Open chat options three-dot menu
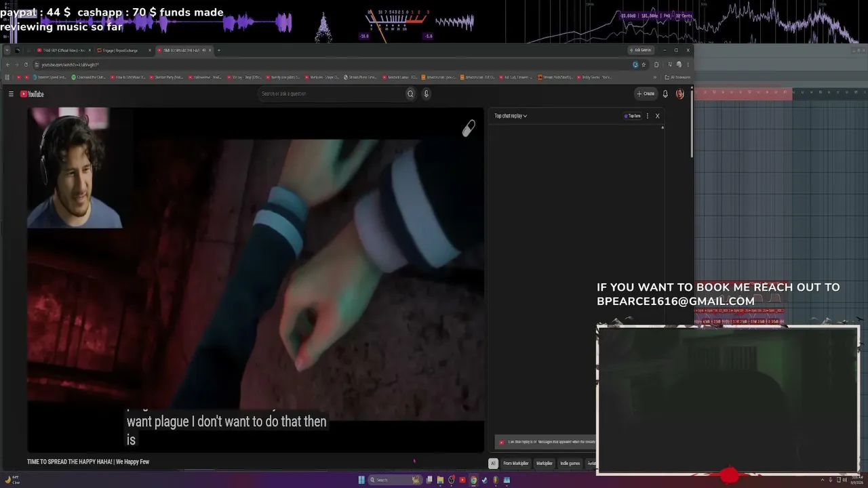Image resolution: width=868 pixels, height=488 pixels. (648, 116)
